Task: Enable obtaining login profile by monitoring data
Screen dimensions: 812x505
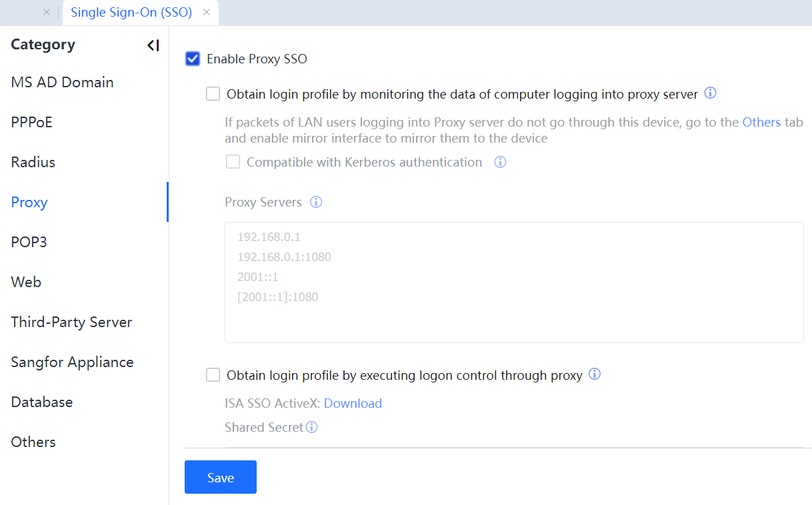Action: (x=213, y=94)
